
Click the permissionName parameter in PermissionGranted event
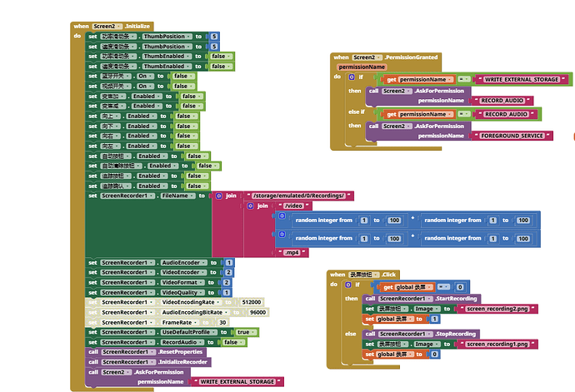[x=362, y=67]
